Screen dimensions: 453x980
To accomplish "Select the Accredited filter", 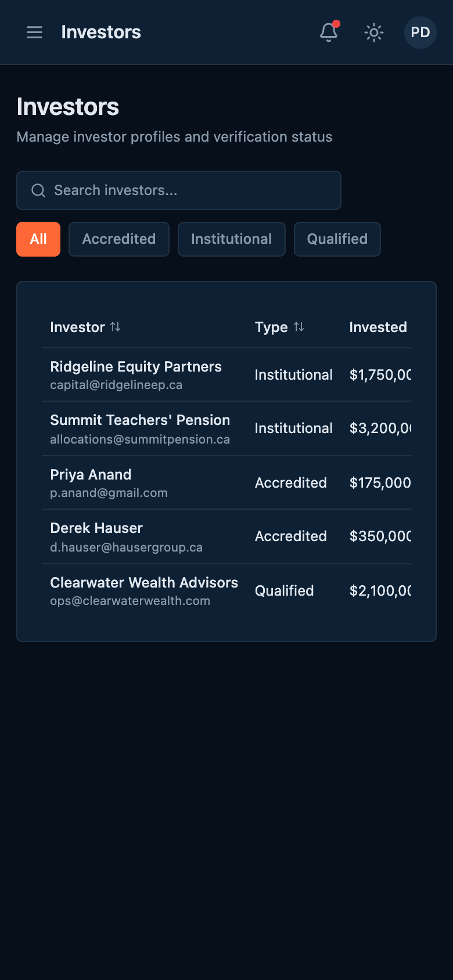I will [x=118, y=239].
